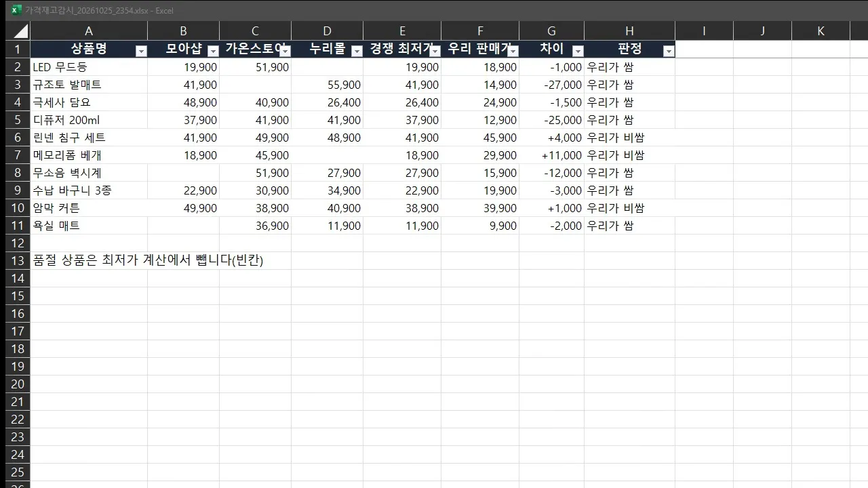The image size is (868, 488).
Task: Click the 가온스토어 price 51,900 for LED 무드등
Action: pos(256,67)
